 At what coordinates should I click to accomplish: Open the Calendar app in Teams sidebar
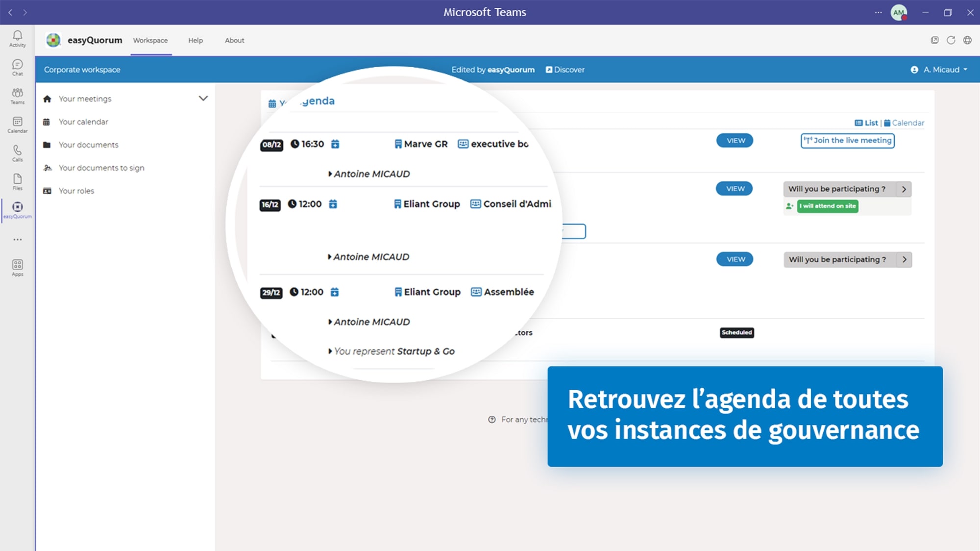[x=17, y=125]
